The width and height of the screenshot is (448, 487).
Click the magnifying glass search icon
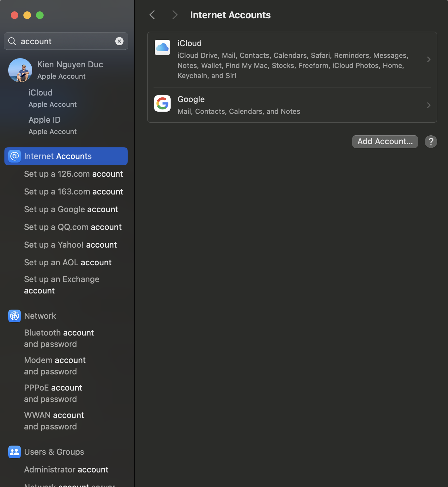[12, 41]
